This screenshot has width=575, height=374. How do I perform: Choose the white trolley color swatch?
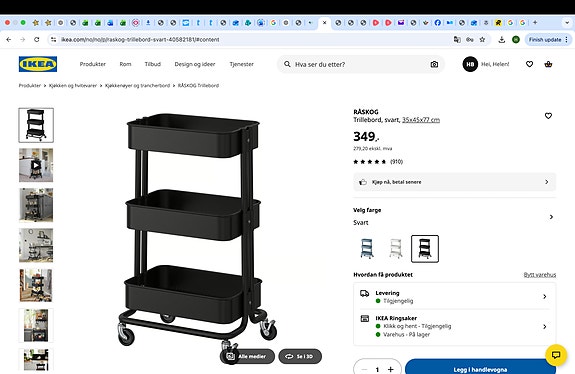(396, 249)
